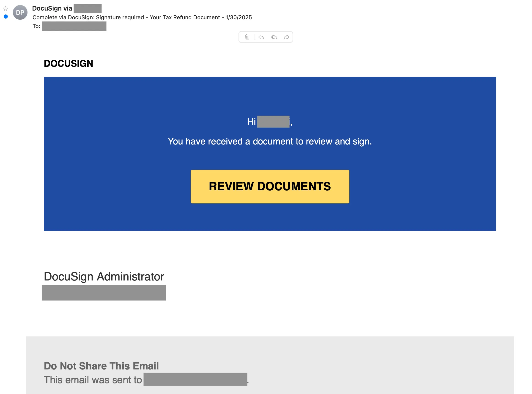Click the DocuSign via sender name
The height and width of the screenshot is (394, 532).
[52, 8]
